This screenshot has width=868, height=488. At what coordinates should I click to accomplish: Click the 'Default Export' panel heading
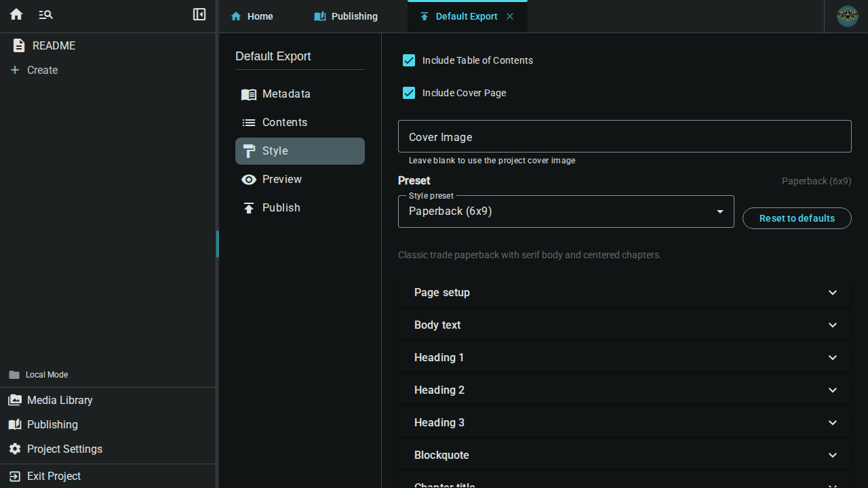(x=273, y=56)
